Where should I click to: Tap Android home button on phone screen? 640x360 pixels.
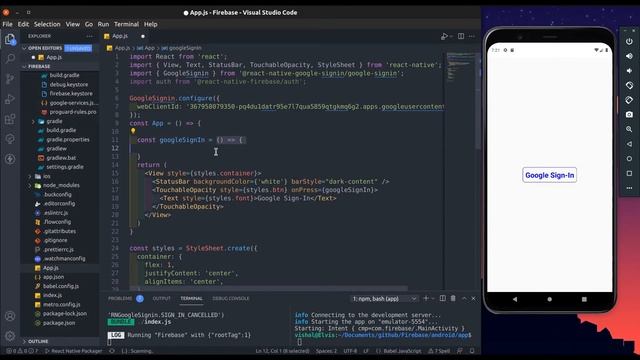click(549, 299)
